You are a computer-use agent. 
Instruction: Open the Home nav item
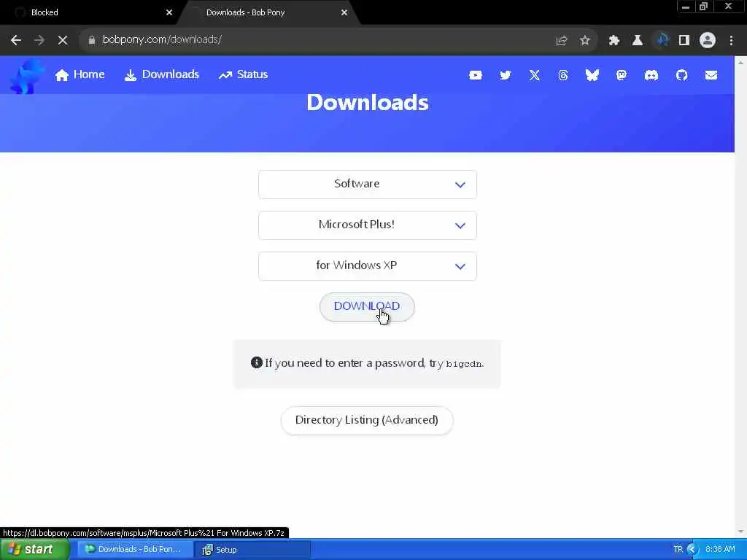tap(80, 75)
